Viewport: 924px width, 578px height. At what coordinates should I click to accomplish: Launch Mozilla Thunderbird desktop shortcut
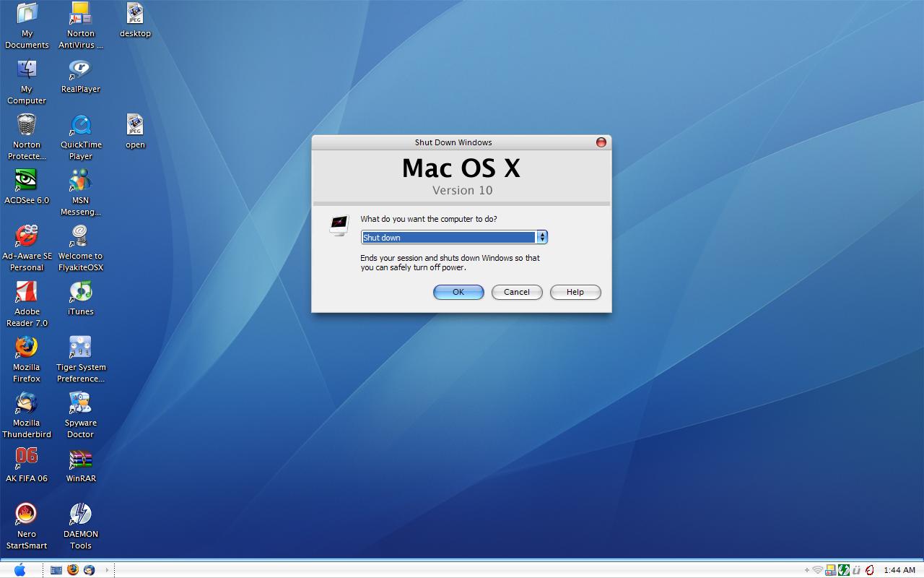[x=27, y=415]
